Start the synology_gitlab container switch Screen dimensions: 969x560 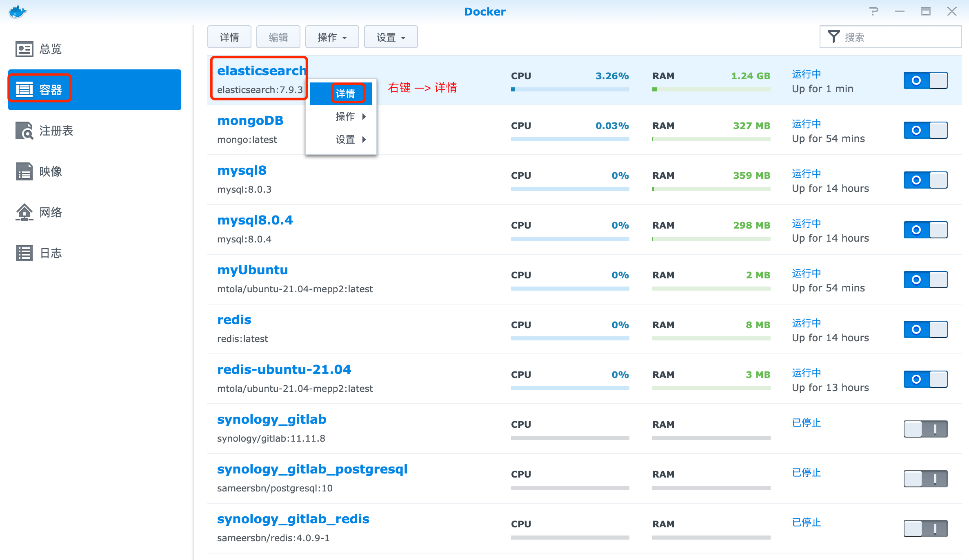pos(925,429)
